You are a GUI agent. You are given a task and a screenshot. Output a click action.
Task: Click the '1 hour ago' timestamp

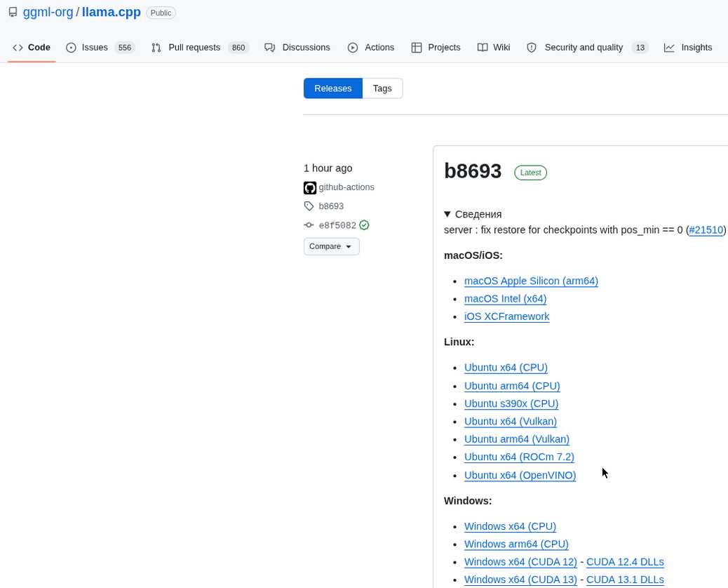328,168
